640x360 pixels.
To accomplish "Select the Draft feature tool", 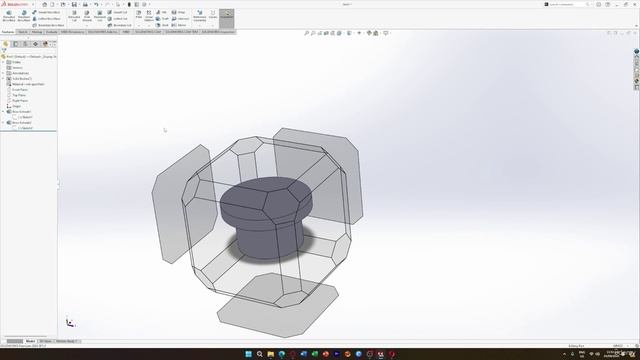I will click(x=162, y=19).
